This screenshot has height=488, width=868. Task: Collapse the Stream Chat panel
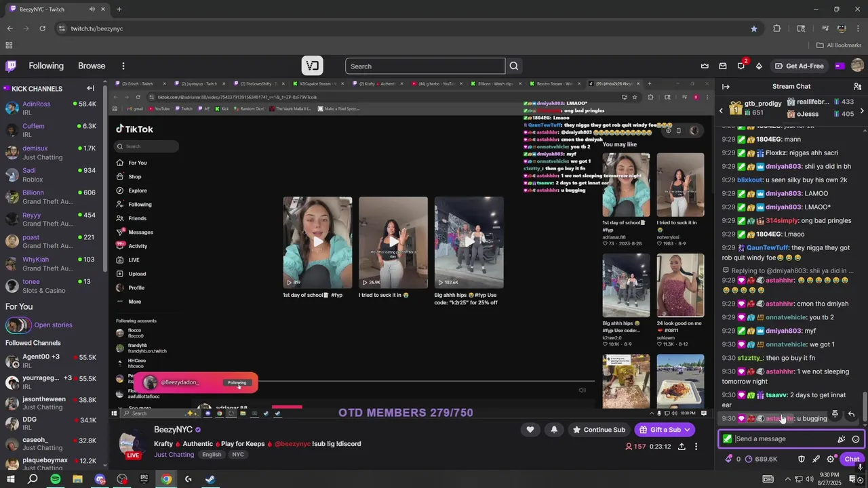(x=726, y=87)
